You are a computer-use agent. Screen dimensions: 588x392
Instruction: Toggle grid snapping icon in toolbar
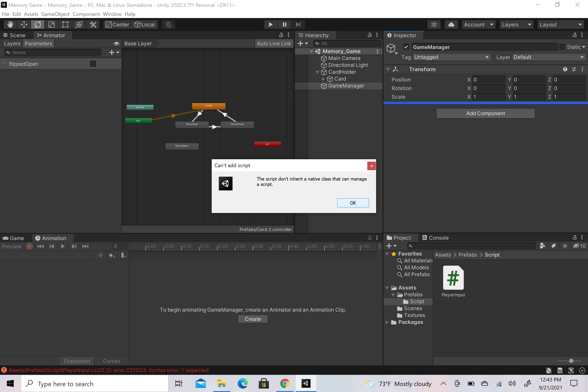click(x=168, y=24)
